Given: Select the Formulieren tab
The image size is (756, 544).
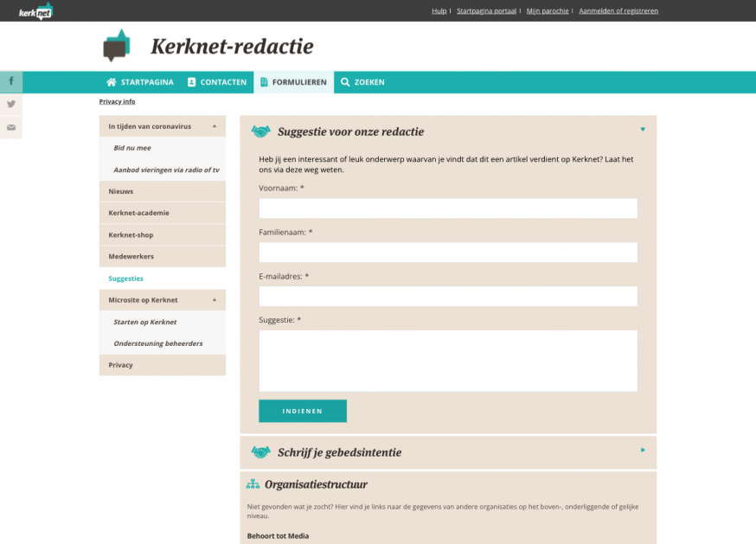Looking at the screenshot, I should [x=293, y=82].
